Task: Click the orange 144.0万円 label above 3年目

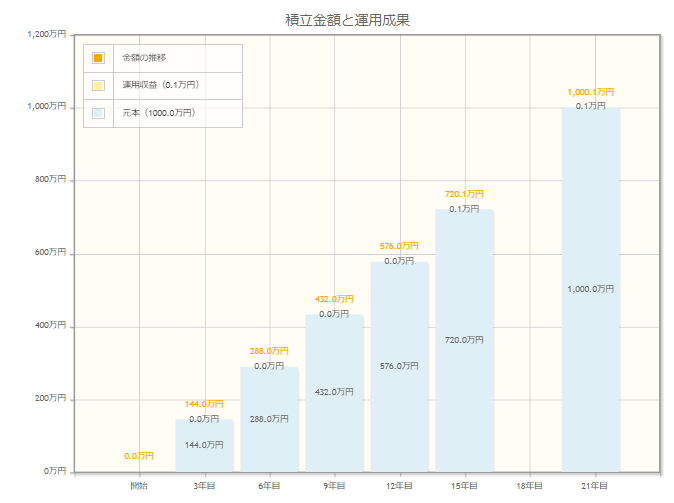Action: click(x=204, y=404)
